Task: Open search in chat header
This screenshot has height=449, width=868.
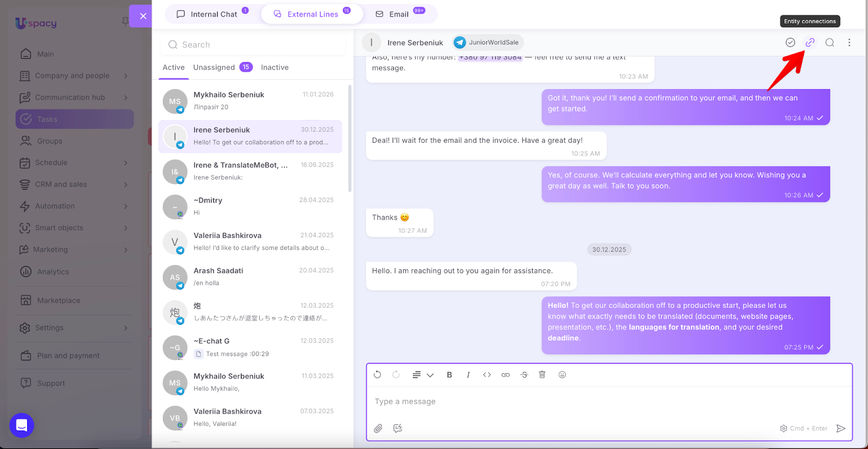Action: [829, 42]
